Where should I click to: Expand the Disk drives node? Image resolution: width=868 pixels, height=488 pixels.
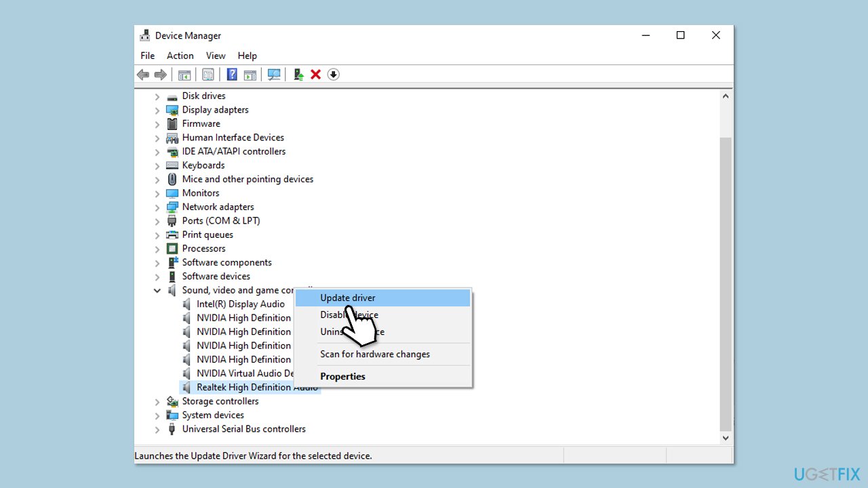coord(157,96)
